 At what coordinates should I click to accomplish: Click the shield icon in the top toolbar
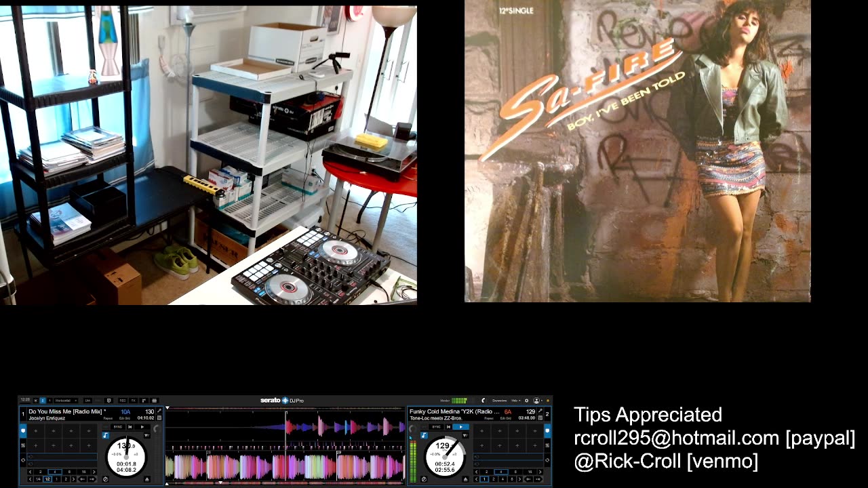point(108,401)
